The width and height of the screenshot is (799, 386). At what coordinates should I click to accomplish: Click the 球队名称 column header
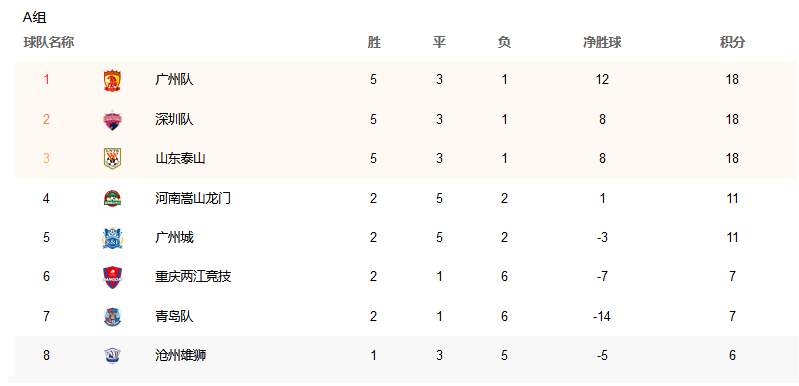coord(49,43)
